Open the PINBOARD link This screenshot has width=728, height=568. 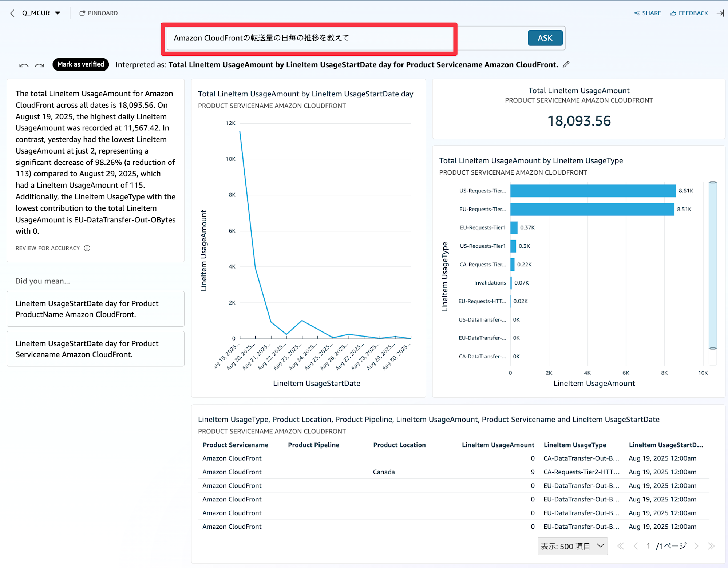point(99,13)
